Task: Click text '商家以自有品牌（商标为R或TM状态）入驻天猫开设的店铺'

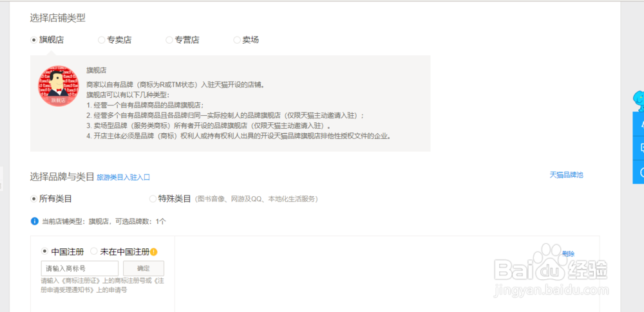Action: click(175, 84)
